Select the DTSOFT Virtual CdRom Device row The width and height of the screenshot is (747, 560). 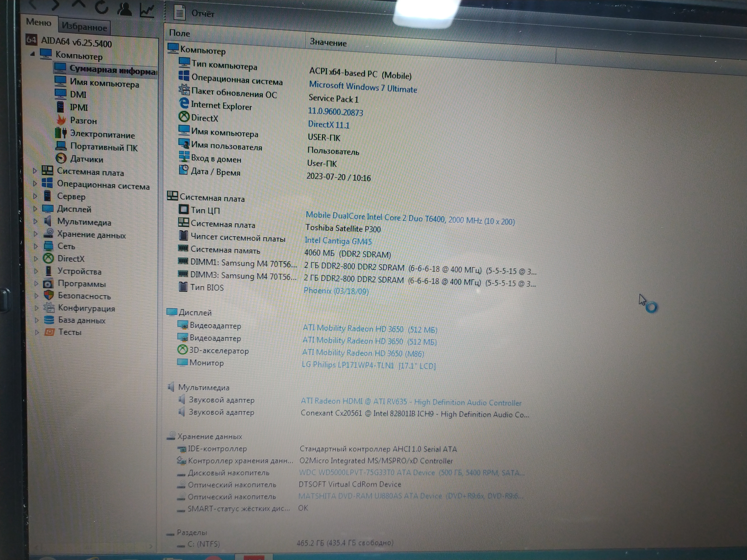(289, 484)
